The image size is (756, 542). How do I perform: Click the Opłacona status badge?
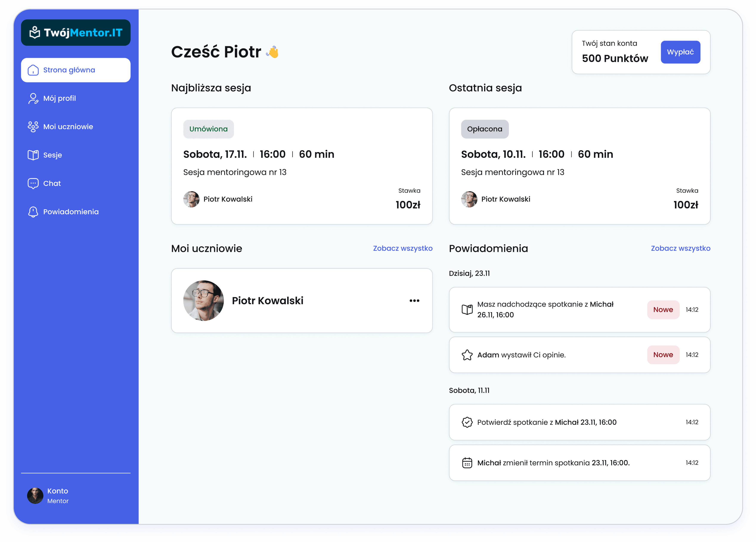point(485,129)
